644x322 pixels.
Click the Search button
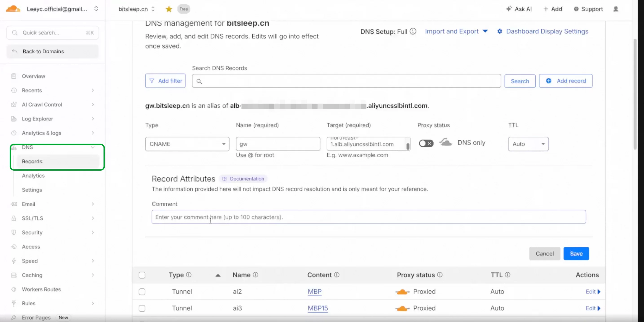click(520, 81)
